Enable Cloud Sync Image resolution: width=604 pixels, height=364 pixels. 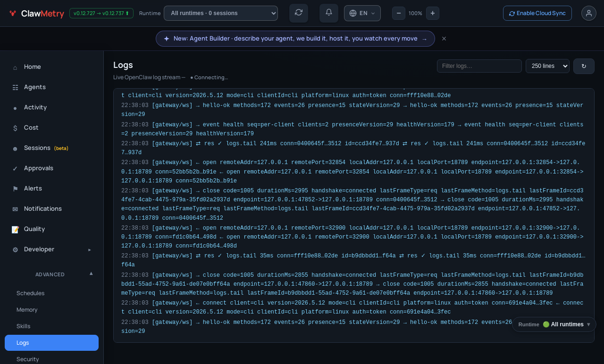point(537,13)
